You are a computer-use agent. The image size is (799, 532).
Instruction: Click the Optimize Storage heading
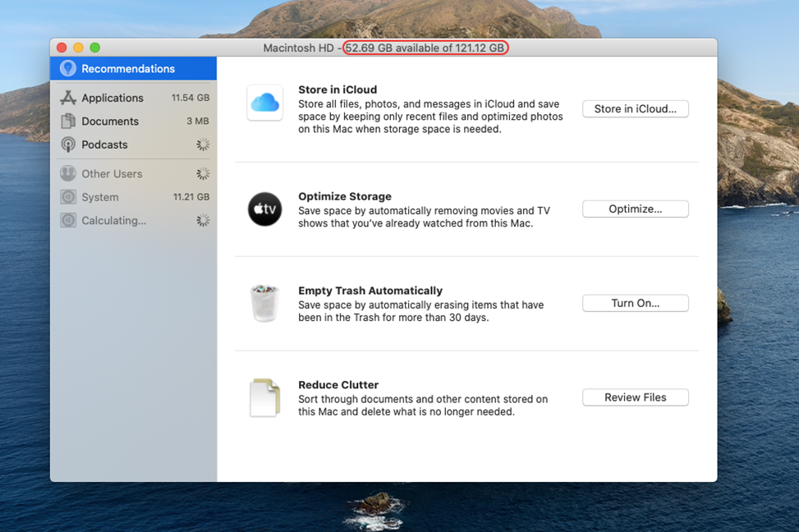(345, 197)
